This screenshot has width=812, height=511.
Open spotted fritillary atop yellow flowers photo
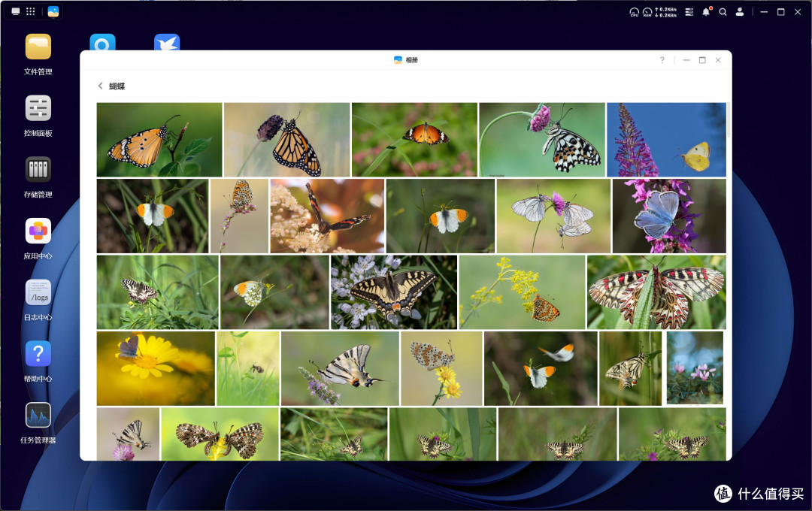tap(442, 368)
